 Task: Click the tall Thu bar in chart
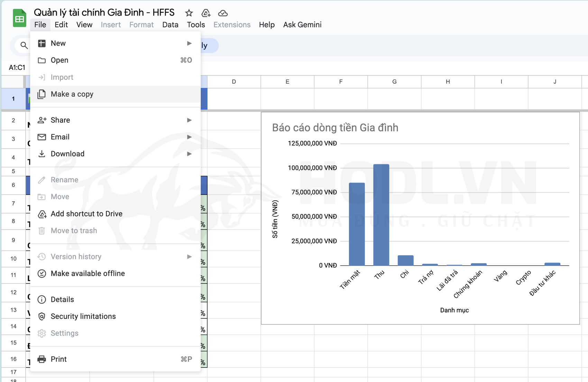(x=381, y=214)
